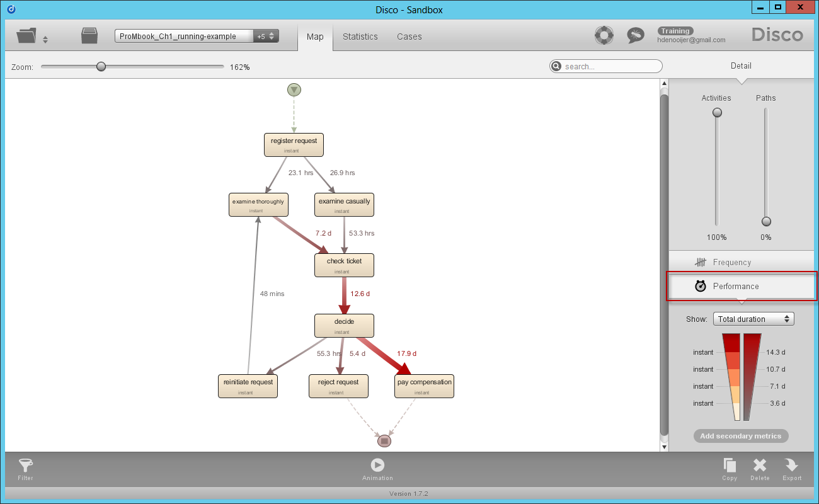Click the Zoom slider handle
This screenshot has height=504, width=819.
coord(101,67)
